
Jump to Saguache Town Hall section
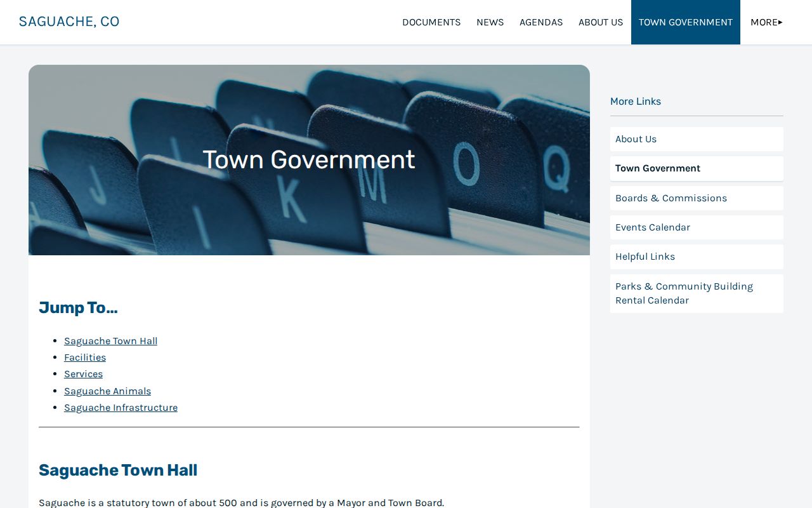point(110,341)
